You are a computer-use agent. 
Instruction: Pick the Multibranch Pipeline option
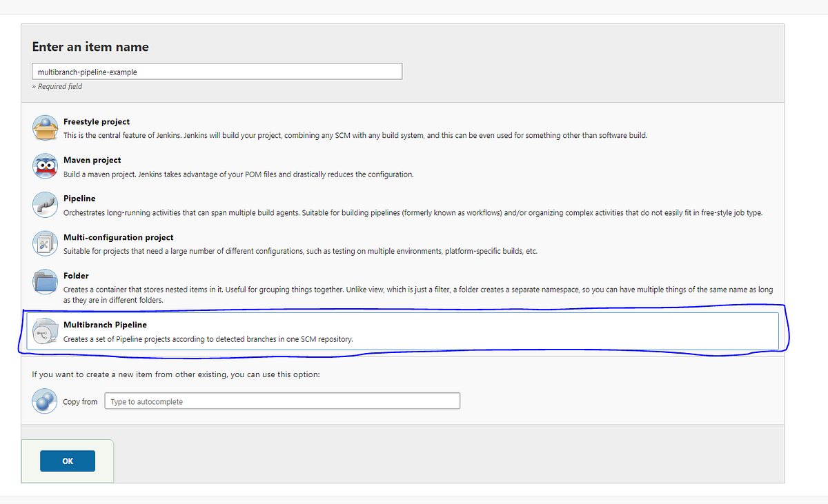pos(106,325)
